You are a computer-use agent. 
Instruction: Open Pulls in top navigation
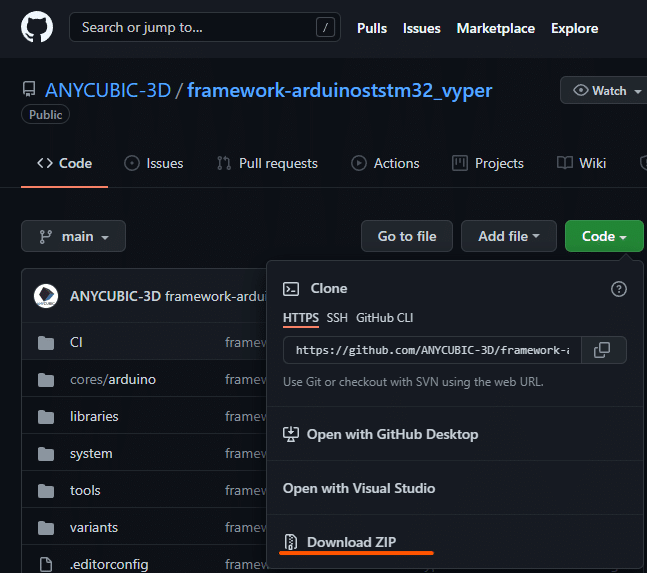[x=372, y=28]
